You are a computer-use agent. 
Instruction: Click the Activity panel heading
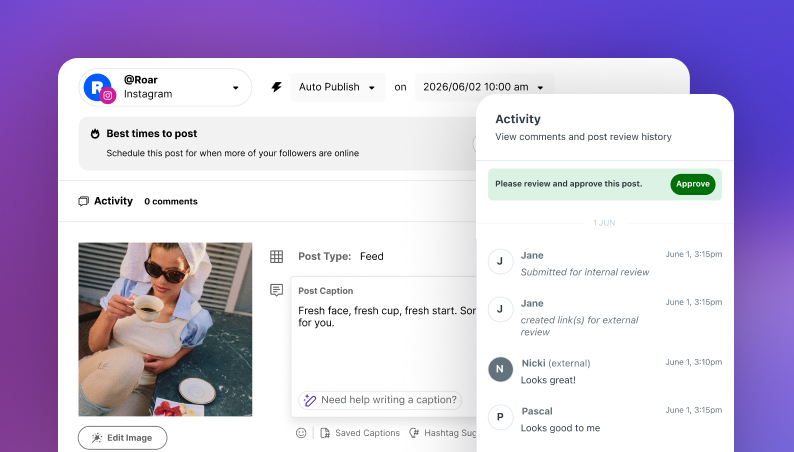tap(518, 119)
